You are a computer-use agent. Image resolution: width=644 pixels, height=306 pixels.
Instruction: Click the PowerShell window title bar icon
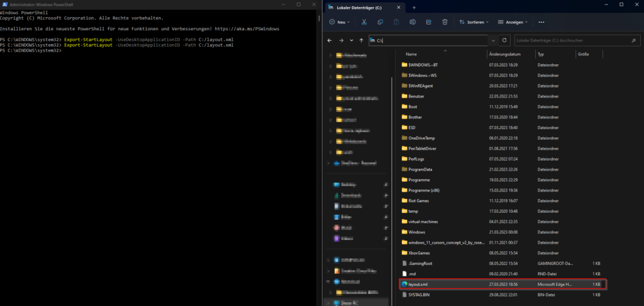point(5,4)
